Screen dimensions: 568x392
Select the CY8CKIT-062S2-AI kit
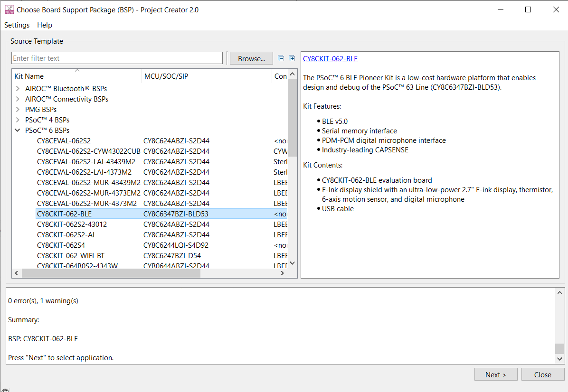[x=66, y=235]
